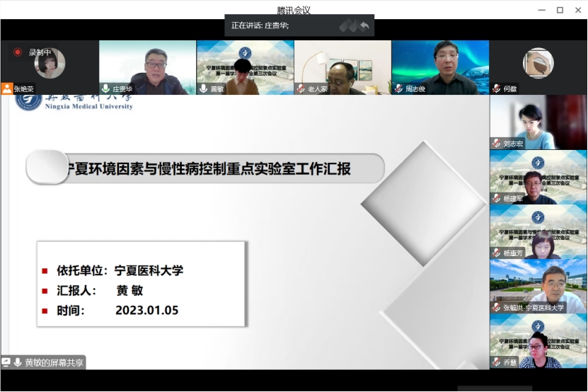Click the muted mic icon beside 老人家
This screenshot has width=588, height=392.
301,89
